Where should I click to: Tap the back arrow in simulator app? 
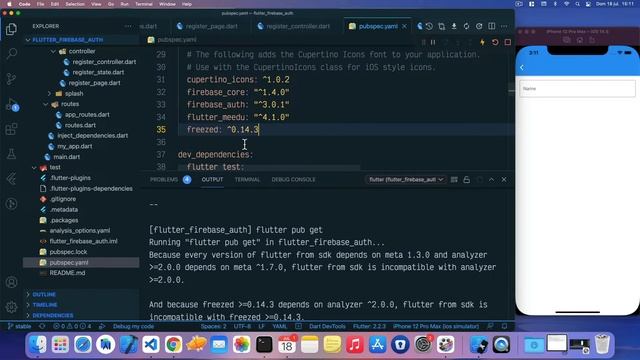pyautogui.click(x=522, y=68)
